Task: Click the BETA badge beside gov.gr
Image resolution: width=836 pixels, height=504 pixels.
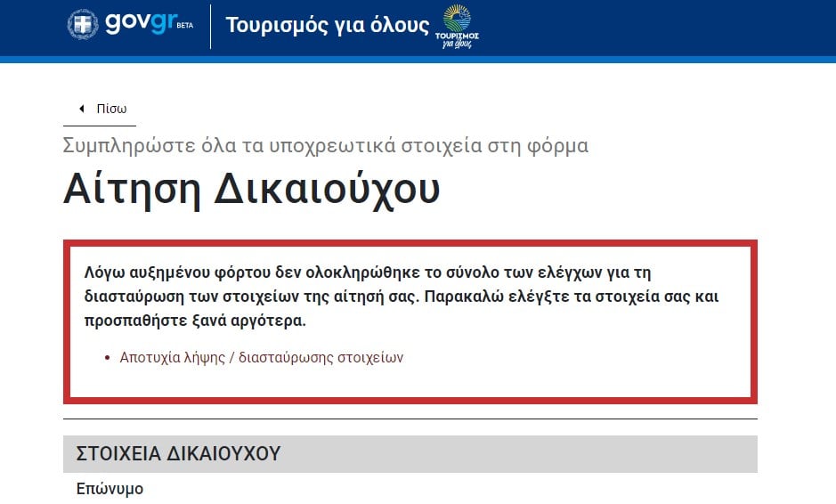Action: (x=185, y=26)
